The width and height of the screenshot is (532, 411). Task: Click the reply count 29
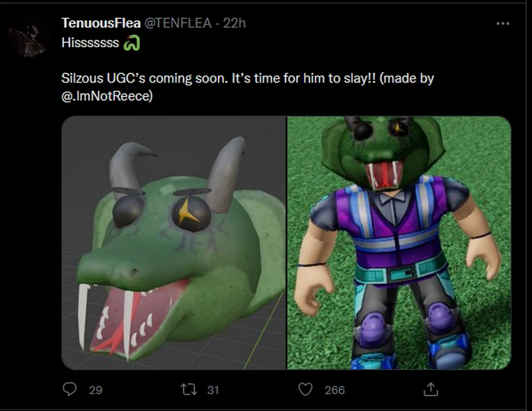click(95, 390)
